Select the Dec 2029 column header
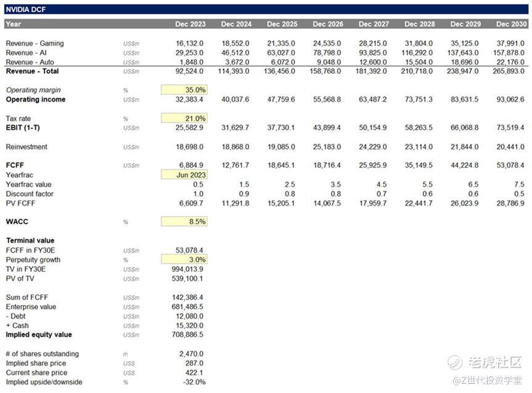 [465, 24]
